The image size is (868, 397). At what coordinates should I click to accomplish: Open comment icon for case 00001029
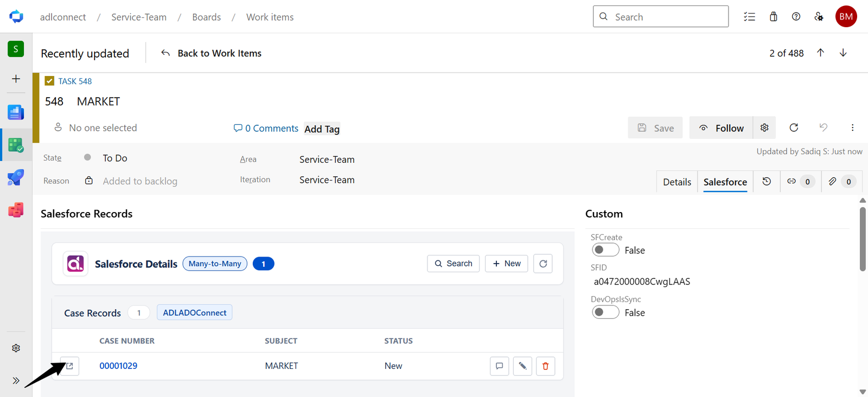pos(499,366)
